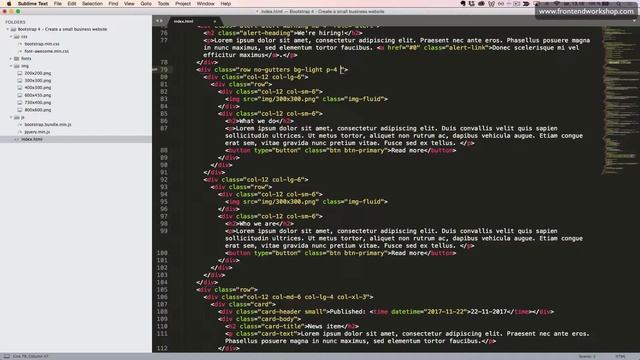Open 600x430.png in the sidebar
Screen dimensions: 640x360
pyautogui.click(x=38, y=96)
